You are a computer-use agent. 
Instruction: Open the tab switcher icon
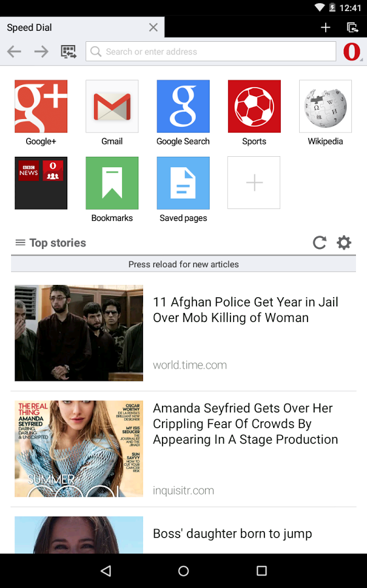[x=353, y=27]
